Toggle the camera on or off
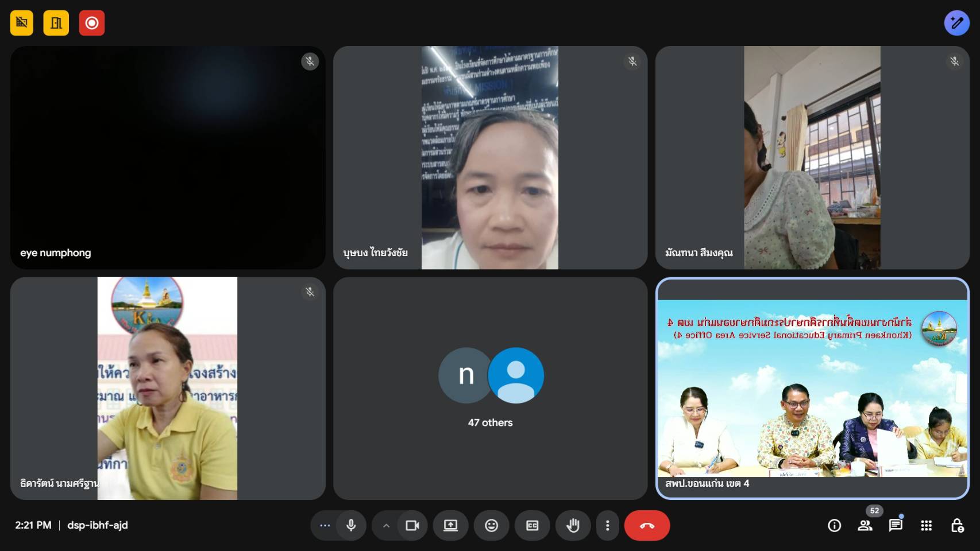Image resolution: width=980 pixels, height=551 pixels. pos(412,526)
